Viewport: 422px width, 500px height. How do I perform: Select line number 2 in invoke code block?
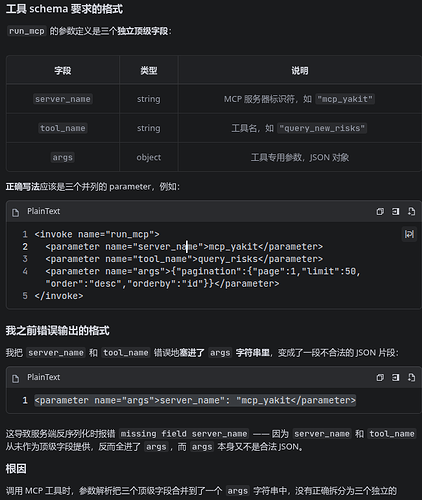(x=25, y=247)
